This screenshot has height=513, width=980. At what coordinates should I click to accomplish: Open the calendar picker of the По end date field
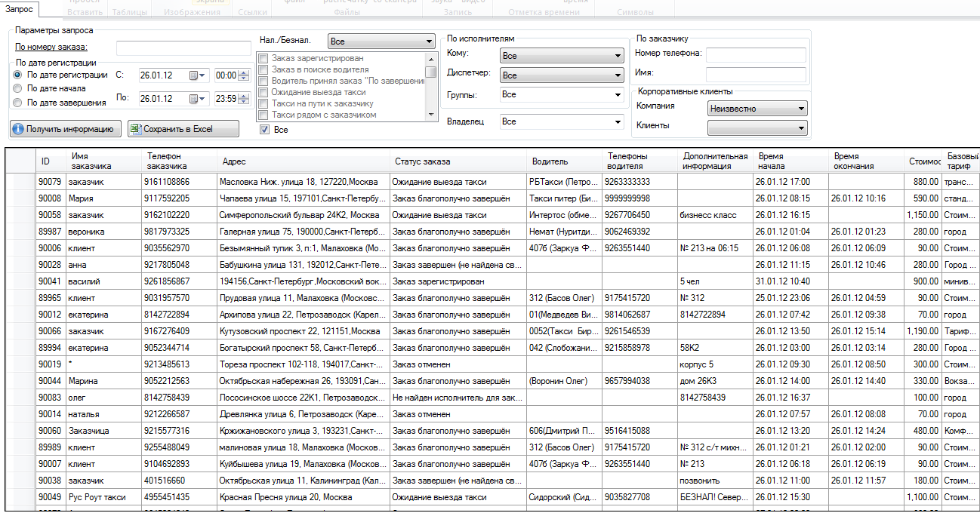198,98
